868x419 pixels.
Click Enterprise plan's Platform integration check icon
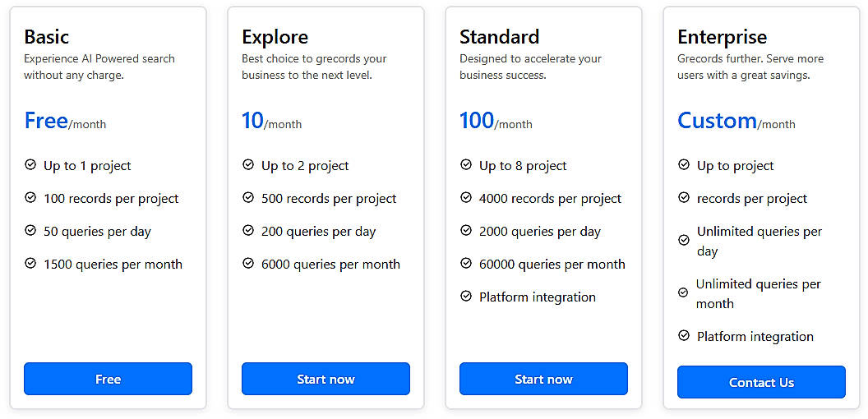tap(684, 336)
